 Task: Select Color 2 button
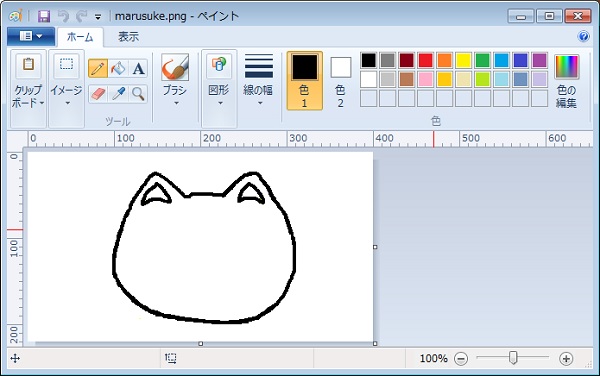pos(341,81)
